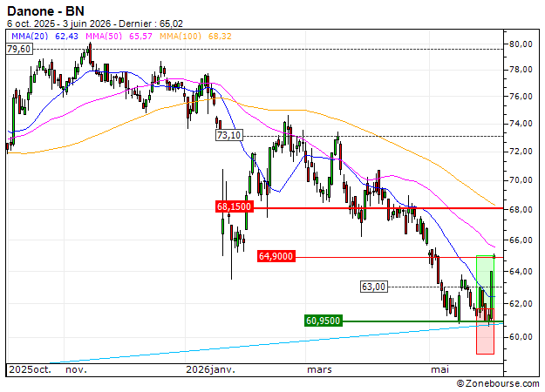Image resolution: width=545 pixels, height=392 pixels.
Task: Click the green 60,9500 support label
Action: coord(324,321)
